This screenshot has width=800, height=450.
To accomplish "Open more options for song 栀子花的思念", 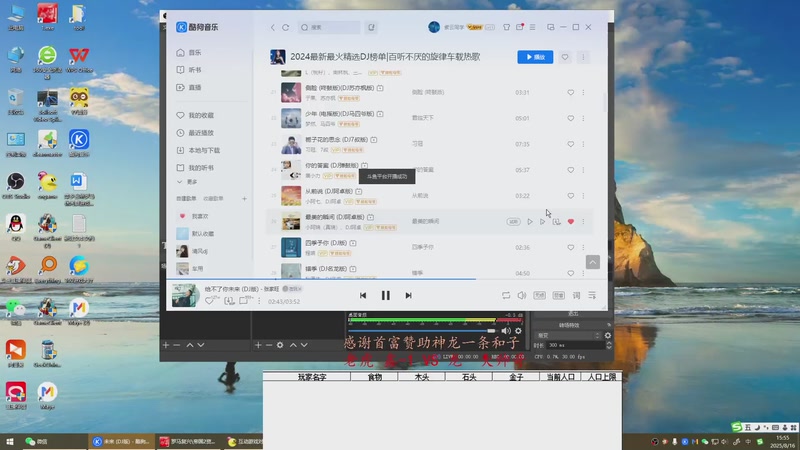I will pyautogui.click(x=583, y=144).
